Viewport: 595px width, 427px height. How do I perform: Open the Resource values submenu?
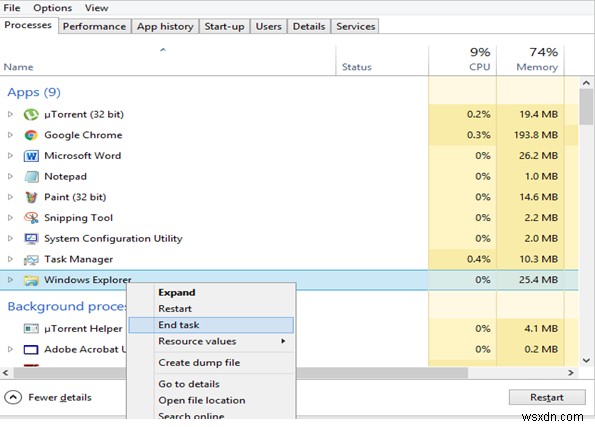pyautogui.click(x=211, y=341)
